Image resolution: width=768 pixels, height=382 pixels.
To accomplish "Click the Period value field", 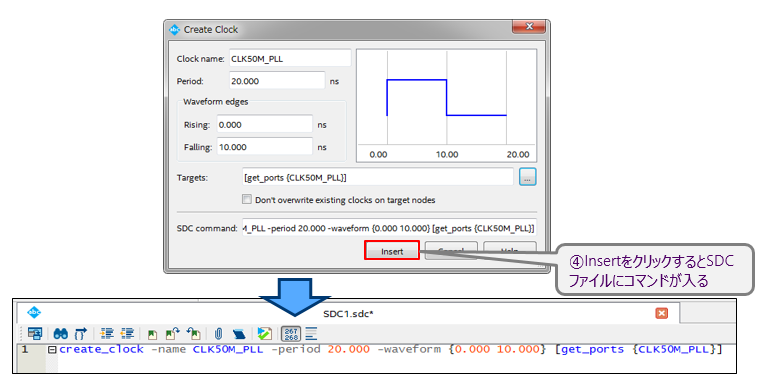I will pos(277,81).
